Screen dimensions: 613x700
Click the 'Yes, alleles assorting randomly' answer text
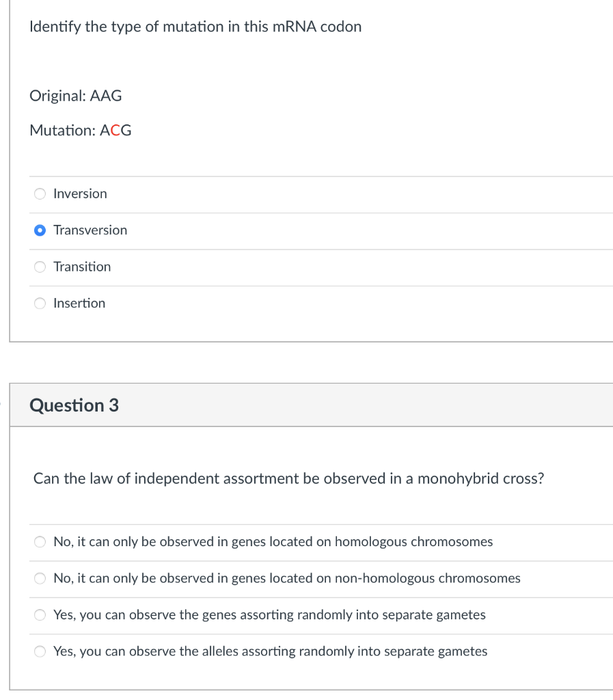(270, 651)
